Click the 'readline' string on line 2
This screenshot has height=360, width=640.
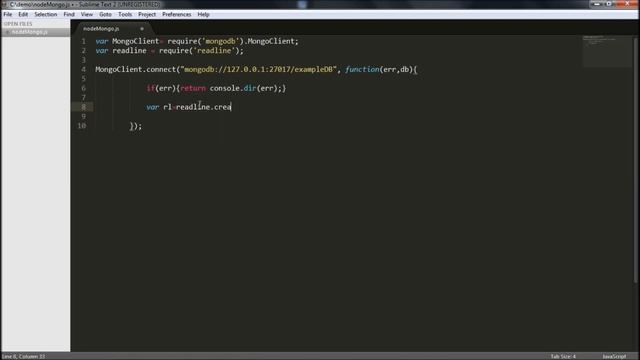214,51
